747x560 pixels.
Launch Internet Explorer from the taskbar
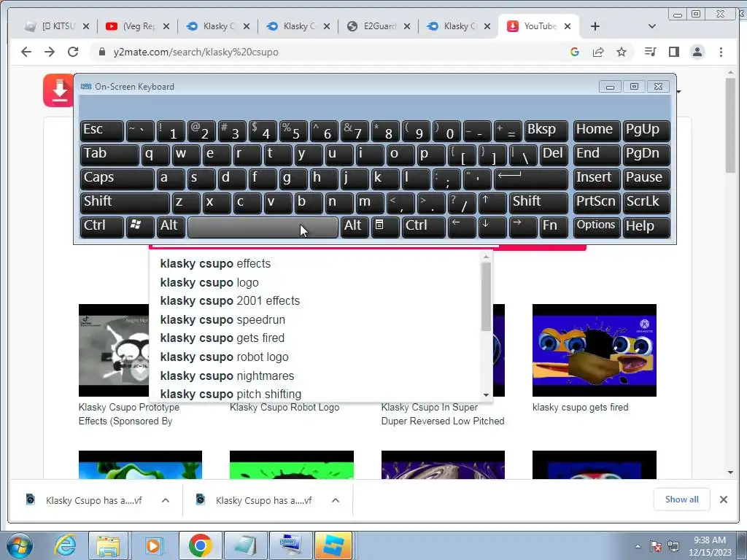coord(65,545)
